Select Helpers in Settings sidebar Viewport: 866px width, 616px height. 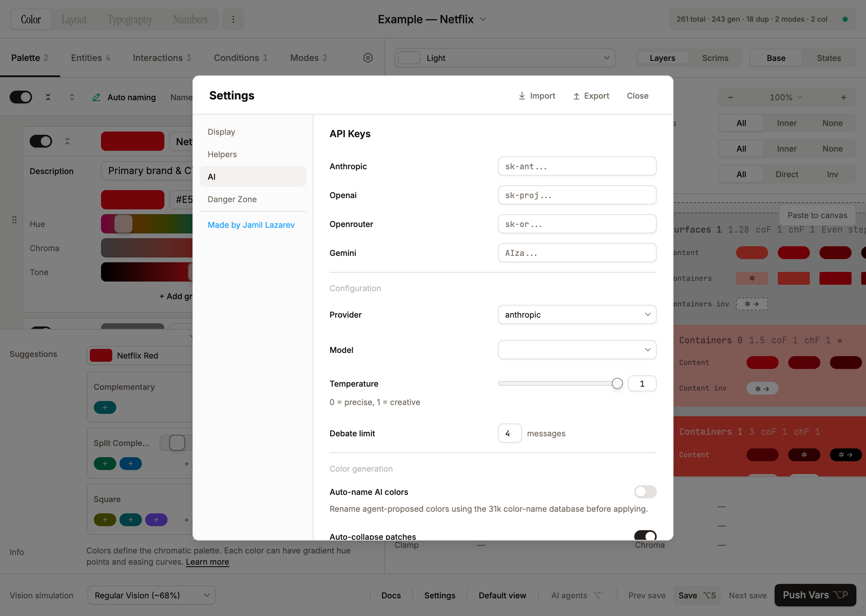253,154
